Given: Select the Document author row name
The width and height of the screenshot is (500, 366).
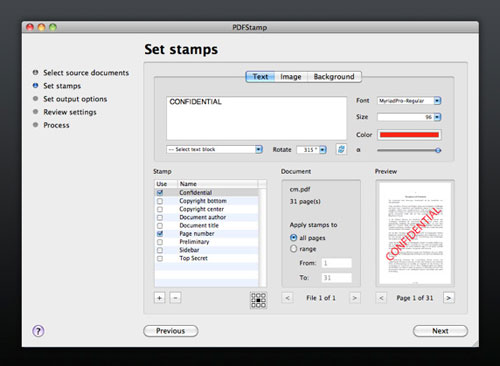Looking at the screenshot, I should (x=203, y=217).
